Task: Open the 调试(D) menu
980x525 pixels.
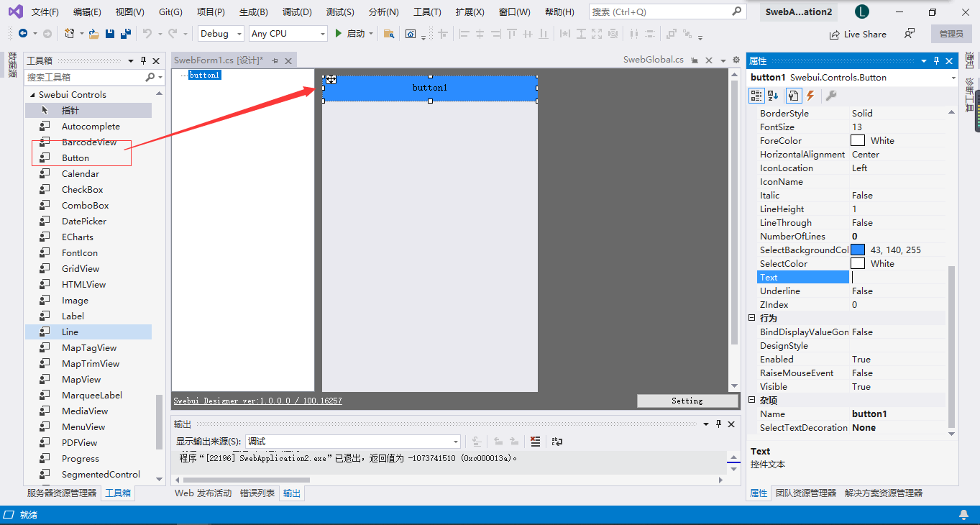Action: pos(297,12)
